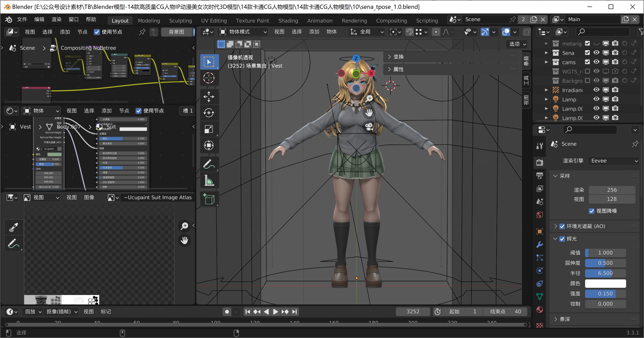The width and height of the screenshot is (644, 338).
Task: Open the Shading workspace tab
Action: (x=288, y=21)
